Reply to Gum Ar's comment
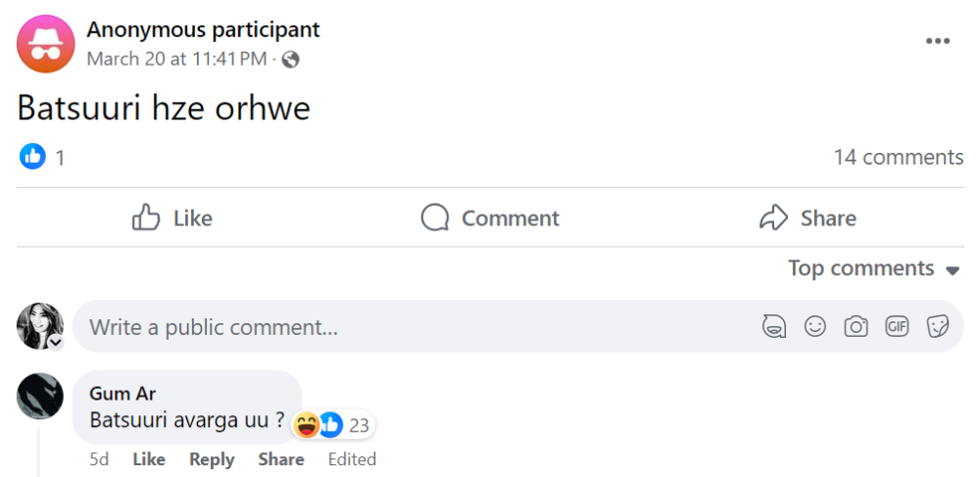This screenshot has width=980, height=477. point(212,459)
